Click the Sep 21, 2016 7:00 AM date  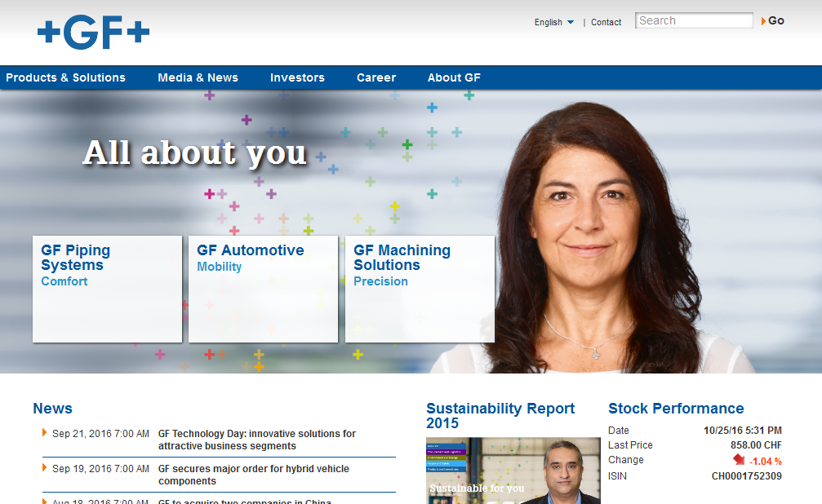[100, 434]
